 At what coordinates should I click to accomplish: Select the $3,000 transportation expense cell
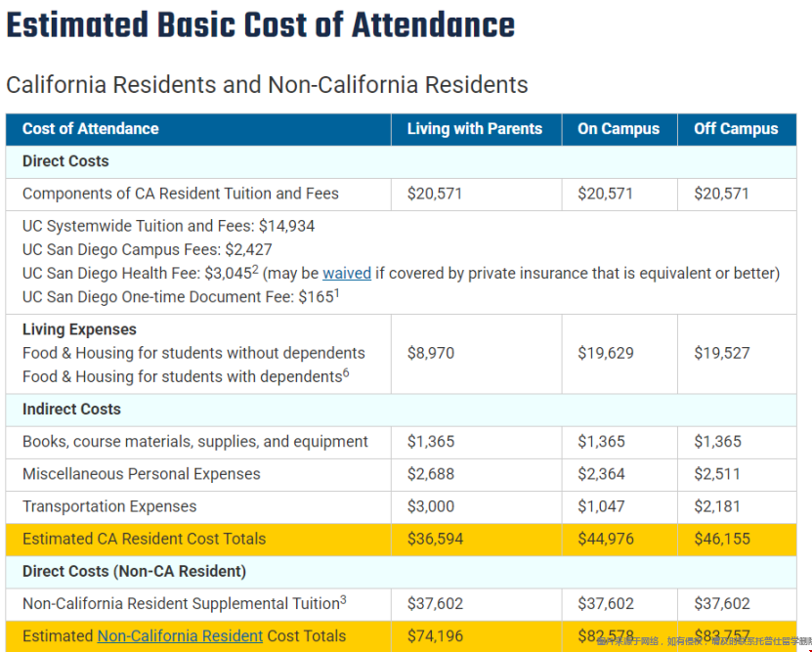click(x=431, y=506)
